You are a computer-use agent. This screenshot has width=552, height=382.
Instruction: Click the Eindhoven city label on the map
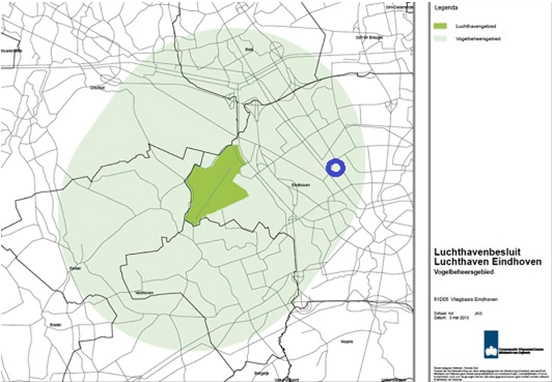301,185
